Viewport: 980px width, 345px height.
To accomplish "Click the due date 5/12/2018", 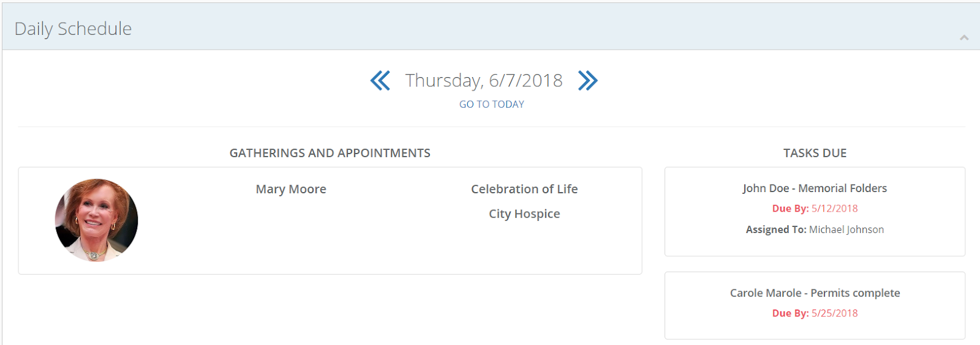I will 834,209.
